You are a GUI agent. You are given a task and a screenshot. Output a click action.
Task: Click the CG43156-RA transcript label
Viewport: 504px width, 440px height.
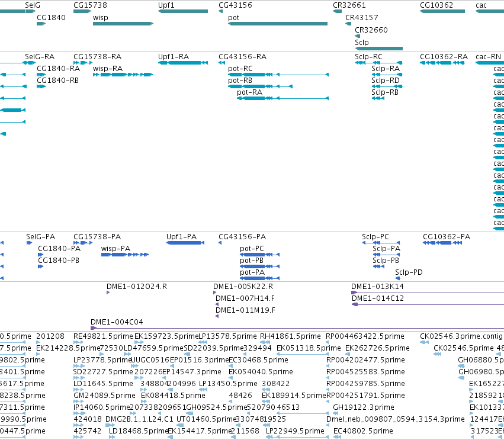tap(243, 57)
